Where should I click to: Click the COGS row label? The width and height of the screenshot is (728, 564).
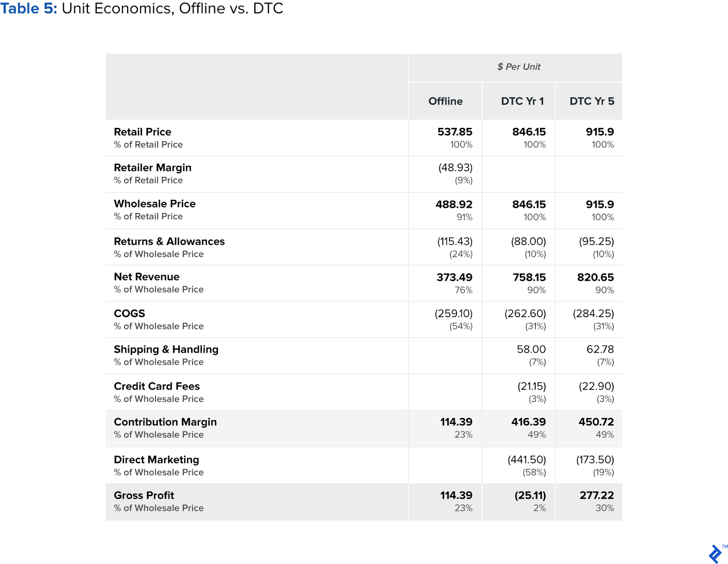pos(130,313)
